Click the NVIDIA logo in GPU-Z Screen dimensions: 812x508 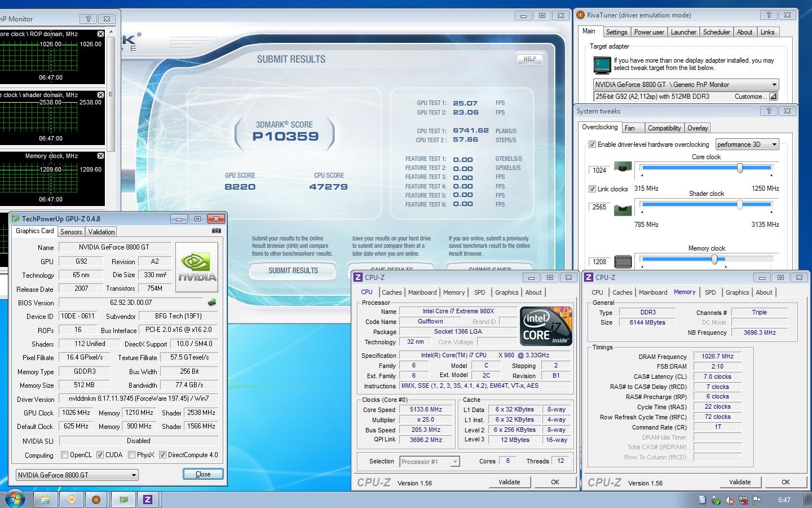coord(197,267)
